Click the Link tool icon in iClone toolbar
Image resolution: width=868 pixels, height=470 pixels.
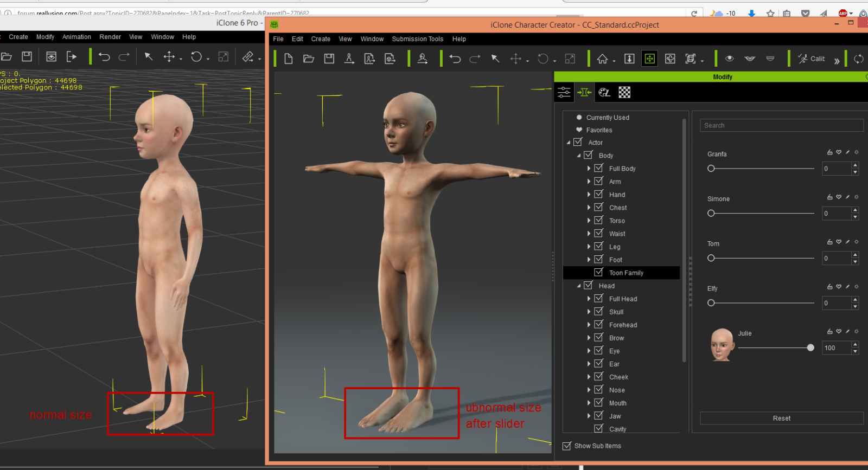(x=248, y=56)
